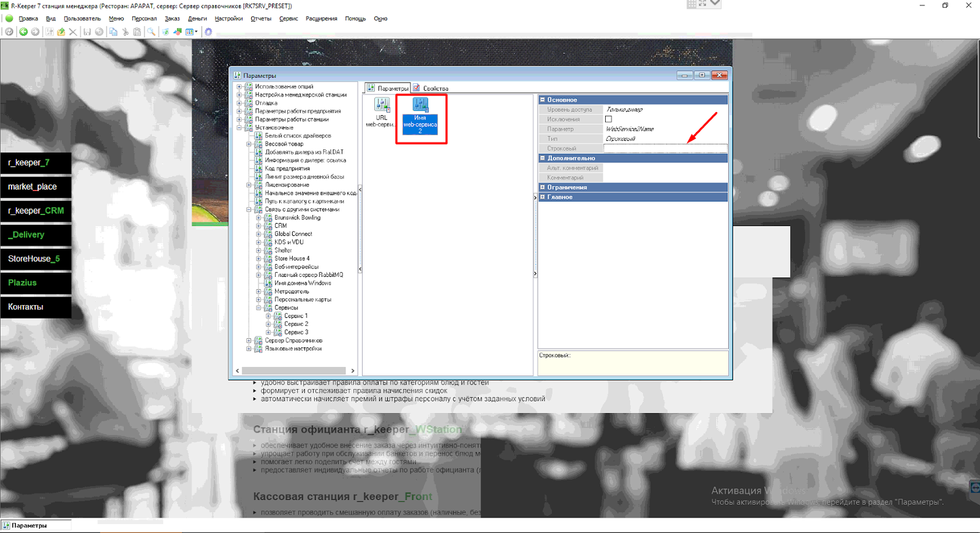Screen dimensions: 980x533
Task: Click the Имя домена Windows tree icon
Action: 268,283
